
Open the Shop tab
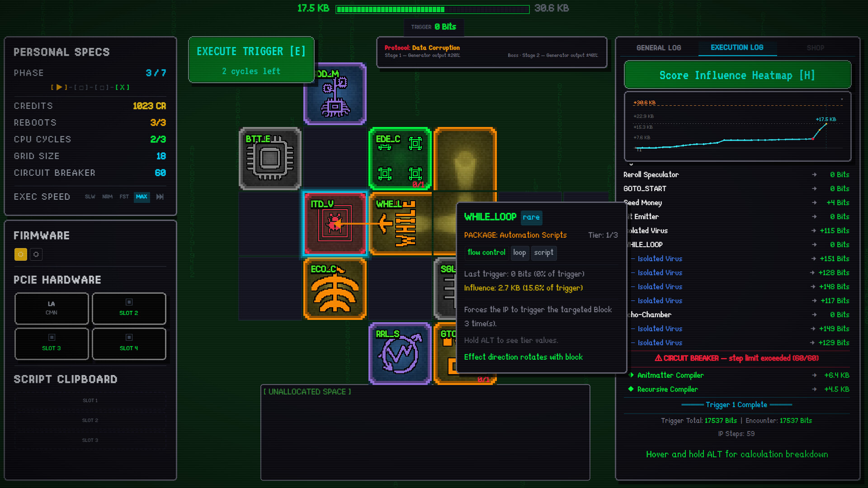point(816,48)
